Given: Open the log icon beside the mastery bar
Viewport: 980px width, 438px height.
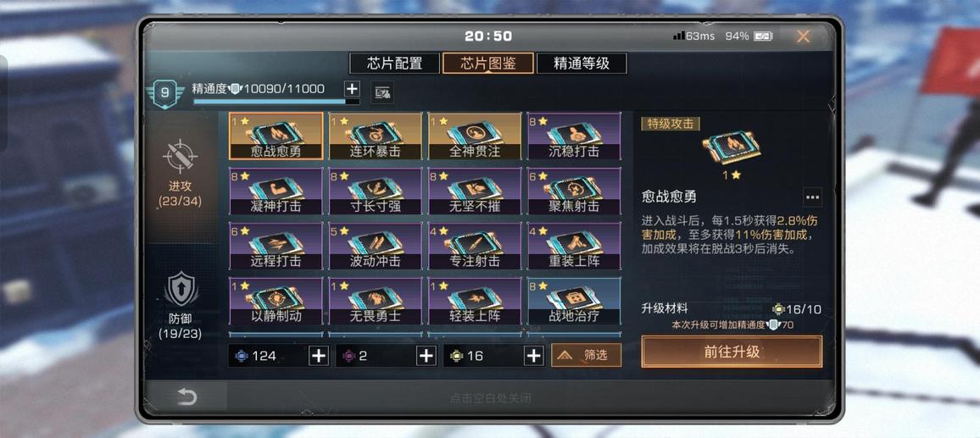Looking at the screenshot, I should [x=382, y=92].
